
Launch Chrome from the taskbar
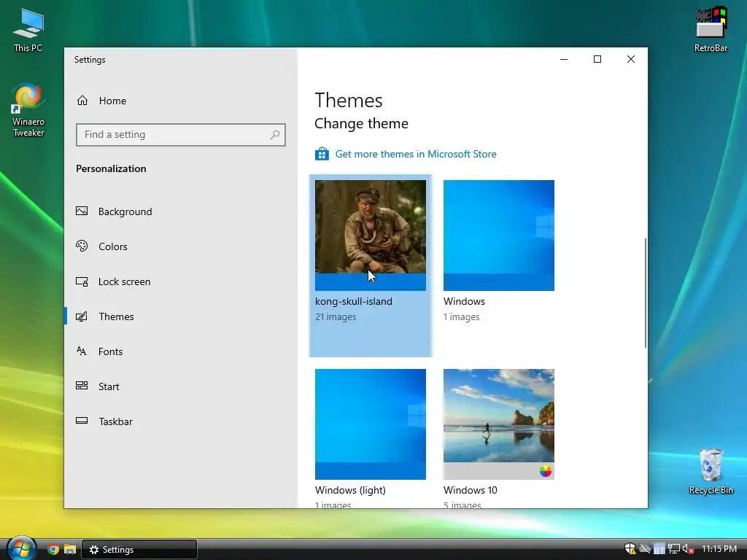[53, 550]
